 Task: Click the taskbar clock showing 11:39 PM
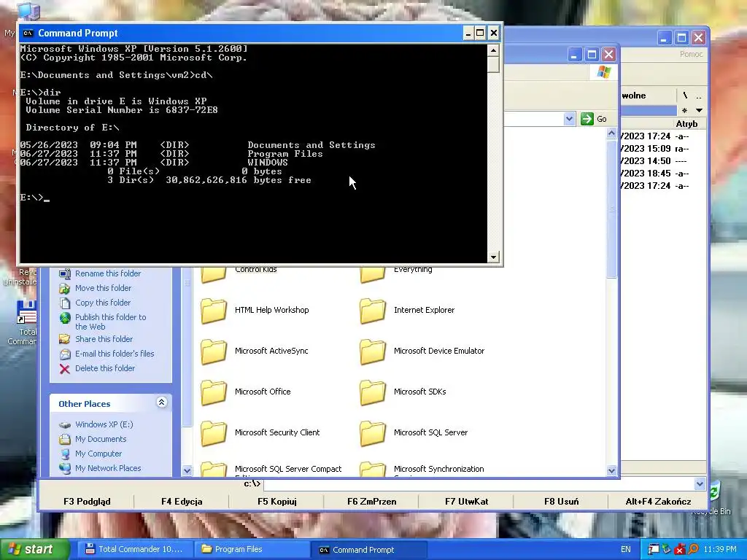click(x=720, y=550)
